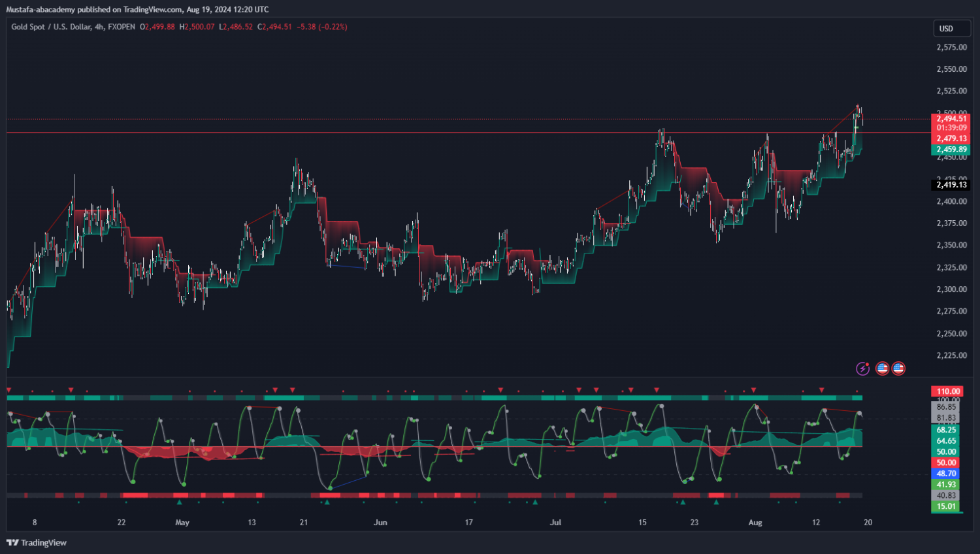Select the red 110.00 indicator label
The height and width of the screenshot is (554, 980).
[x=947, y=391]
